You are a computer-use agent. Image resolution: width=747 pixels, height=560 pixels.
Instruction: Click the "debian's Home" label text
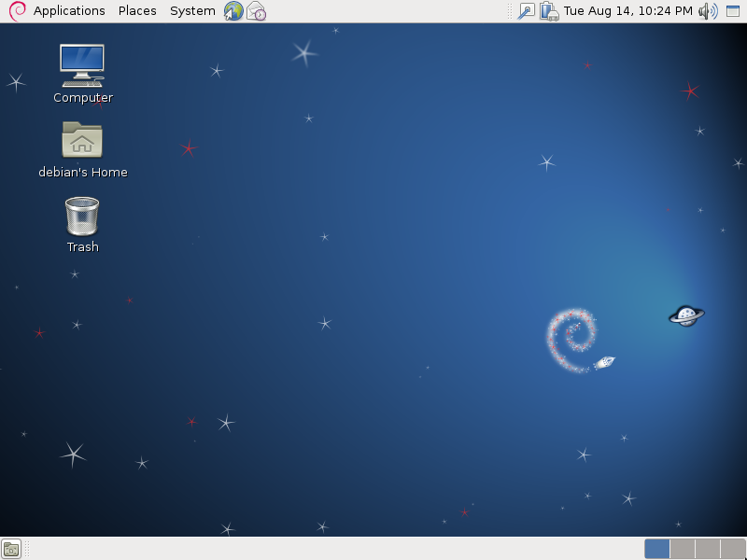(x=83, y=172)
